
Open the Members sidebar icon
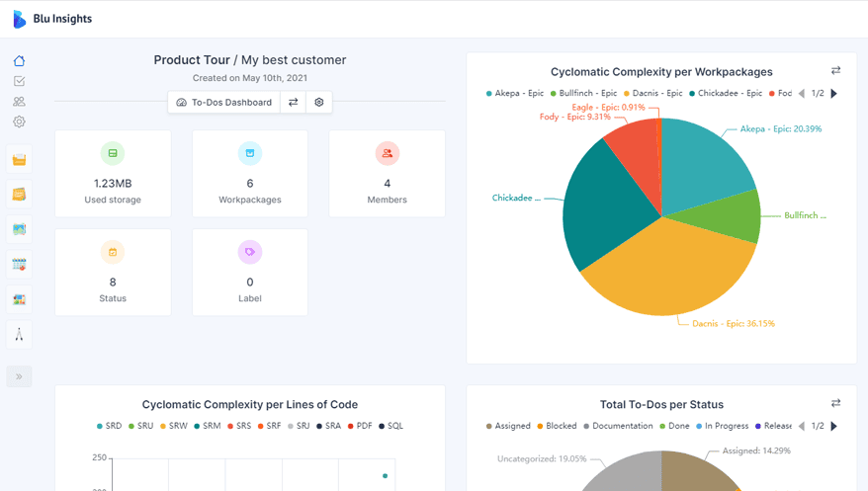click(19, 102)
